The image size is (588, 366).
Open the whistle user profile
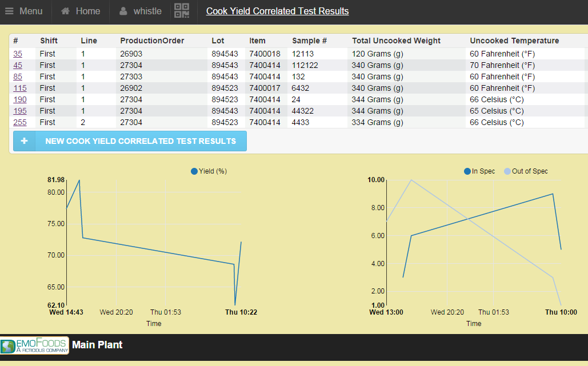click(x=141, y=11)
